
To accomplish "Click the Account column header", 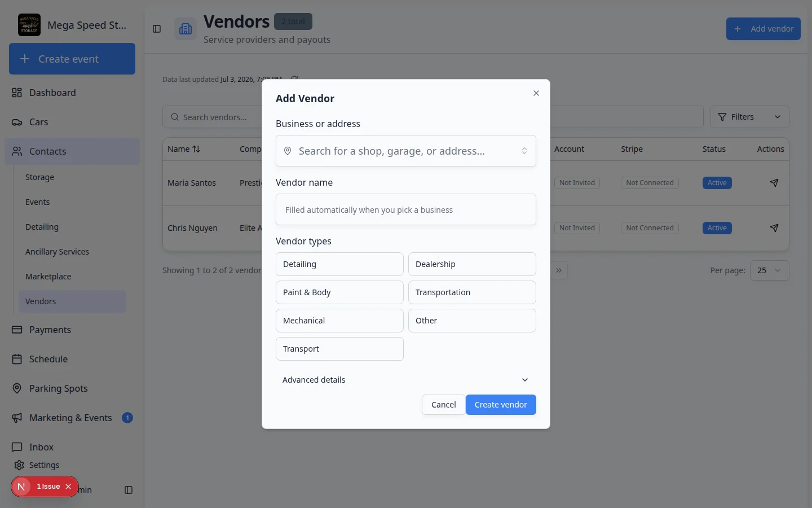I will pyautogui.click(x=569, y=149).
